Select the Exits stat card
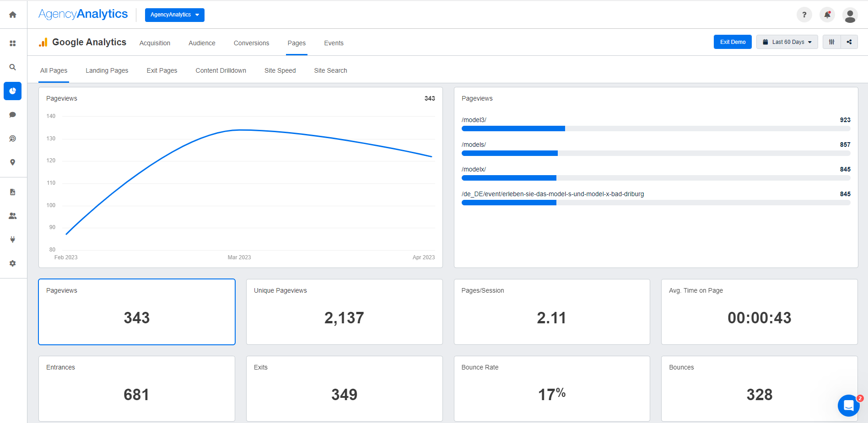This screenshot has height=423, width=868. point(345,389)
